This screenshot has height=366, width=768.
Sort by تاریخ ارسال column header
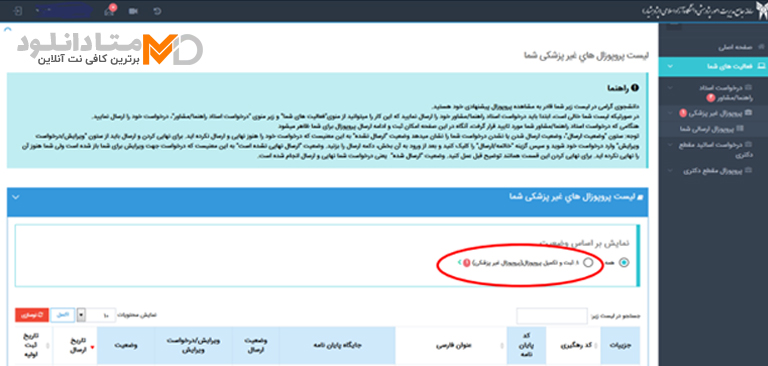point(75,346)
